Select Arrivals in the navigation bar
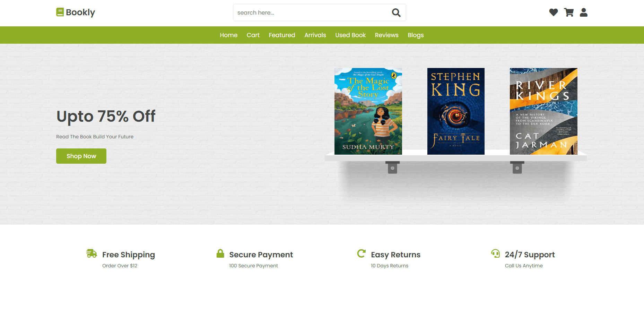The width and height of the screenshot is (644, 309). pyautogui.click(x=315, y=35)
